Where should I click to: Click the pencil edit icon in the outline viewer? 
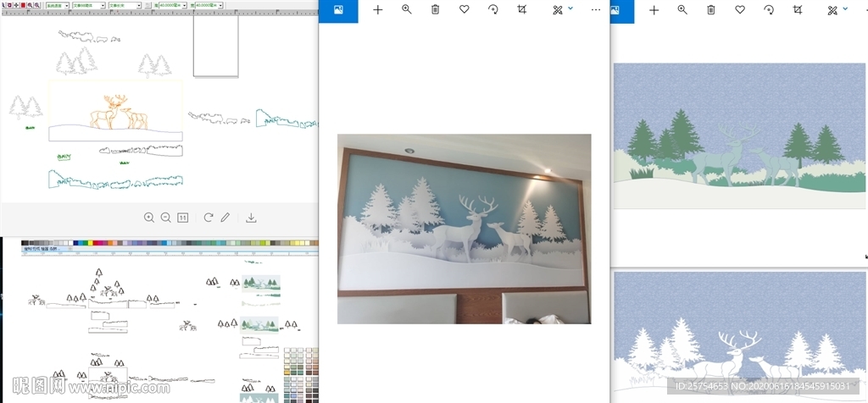click(225, 218)
